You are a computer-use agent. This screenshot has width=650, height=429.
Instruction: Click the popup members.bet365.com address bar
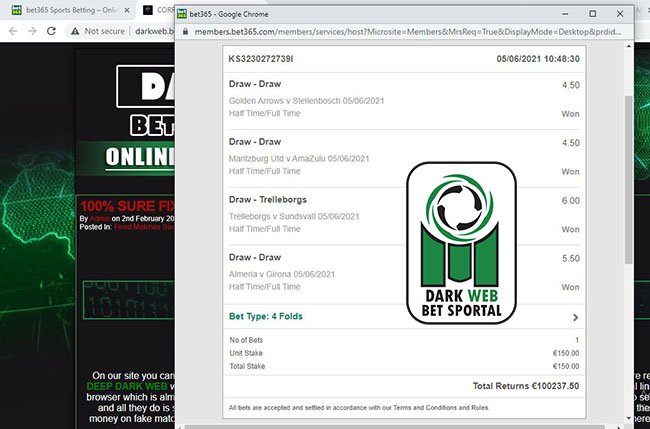pos(400,32)
